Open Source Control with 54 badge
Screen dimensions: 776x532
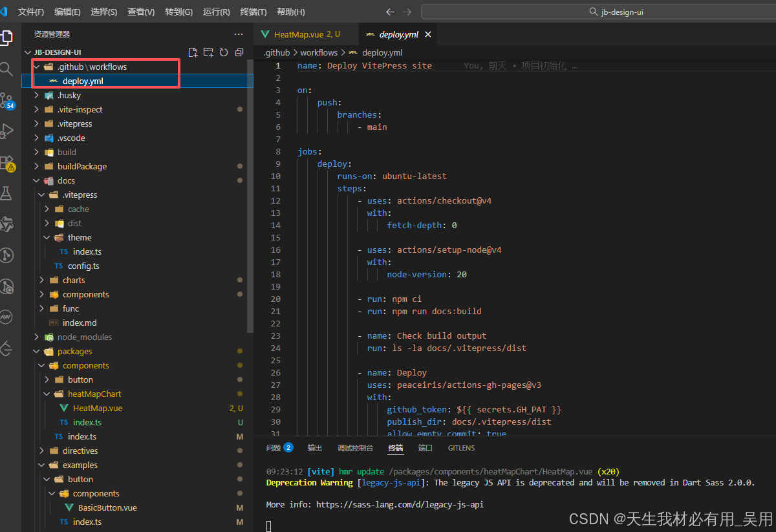(6, 100)
